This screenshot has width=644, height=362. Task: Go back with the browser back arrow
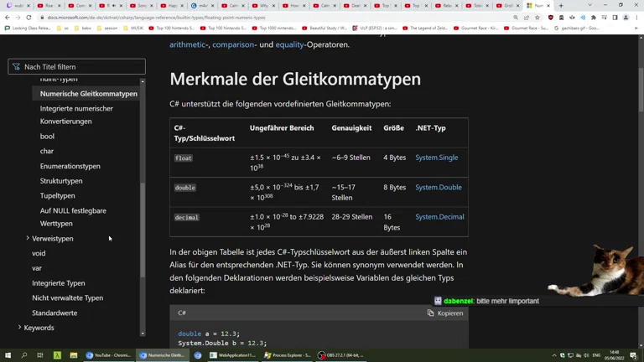coord(8,18)
